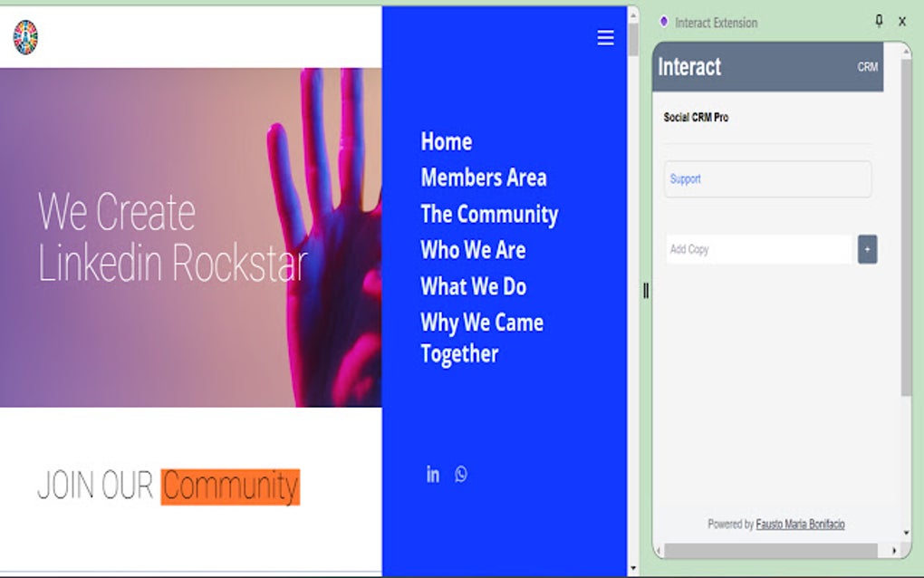Image resolution: width=924 pixels, height=578 pixels.
Task: Close the Interact Extension panel
Action: coord(902,22)
